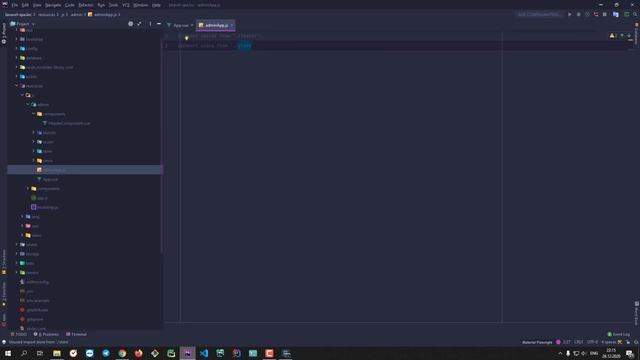The width and height of the screenshot is (640, 360).
Task: Collapse the admin folder
Action: click(28, 104)
